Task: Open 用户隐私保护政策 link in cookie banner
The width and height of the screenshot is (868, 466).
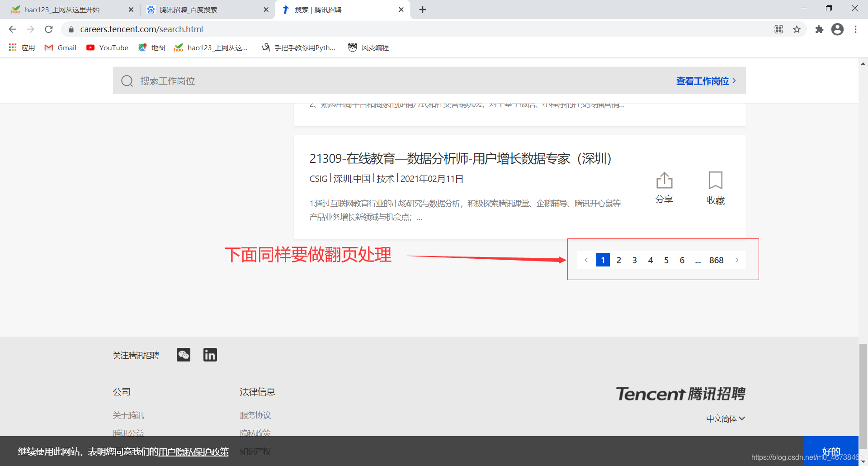Action: (x=193, y=452)
